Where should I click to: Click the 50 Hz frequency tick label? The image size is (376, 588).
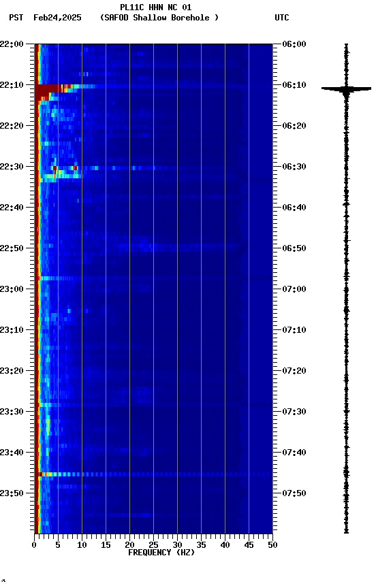click(x=272, y=545)
